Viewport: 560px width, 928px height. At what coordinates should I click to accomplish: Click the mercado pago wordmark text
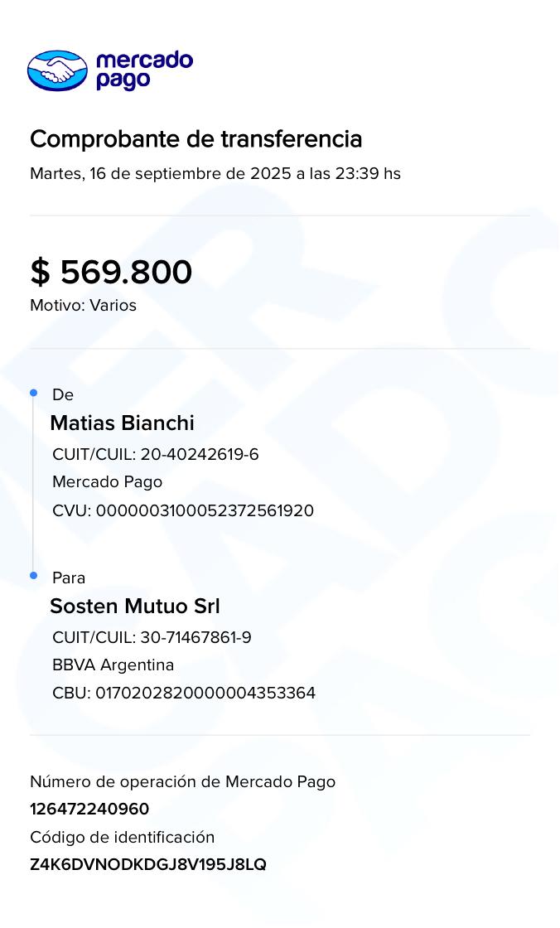coord(144,70)
